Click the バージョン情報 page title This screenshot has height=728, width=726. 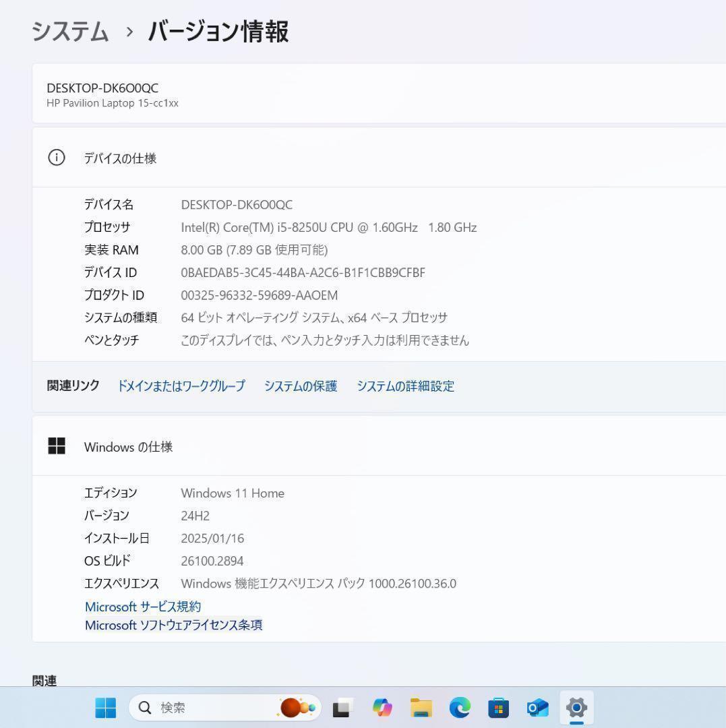pyautogui.click(x=218, y=32)
